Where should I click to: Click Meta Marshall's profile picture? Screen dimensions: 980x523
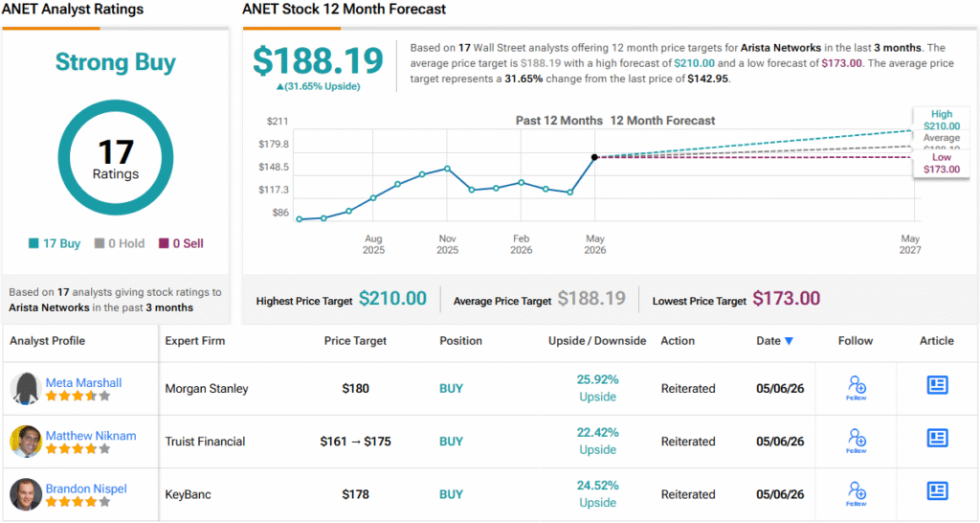(x=26, y=389)
